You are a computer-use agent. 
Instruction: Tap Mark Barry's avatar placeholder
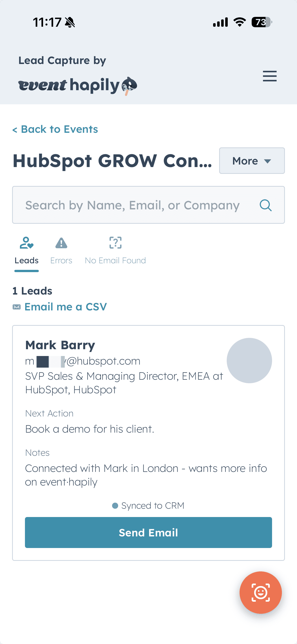[x=249, y=360]
